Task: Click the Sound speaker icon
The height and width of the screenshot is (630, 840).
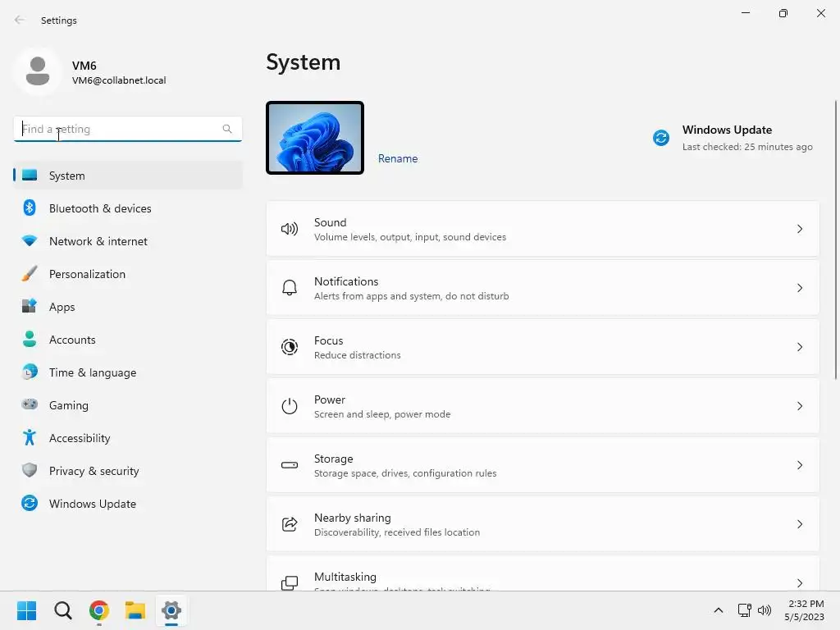Action: click(x=290, y=230)
